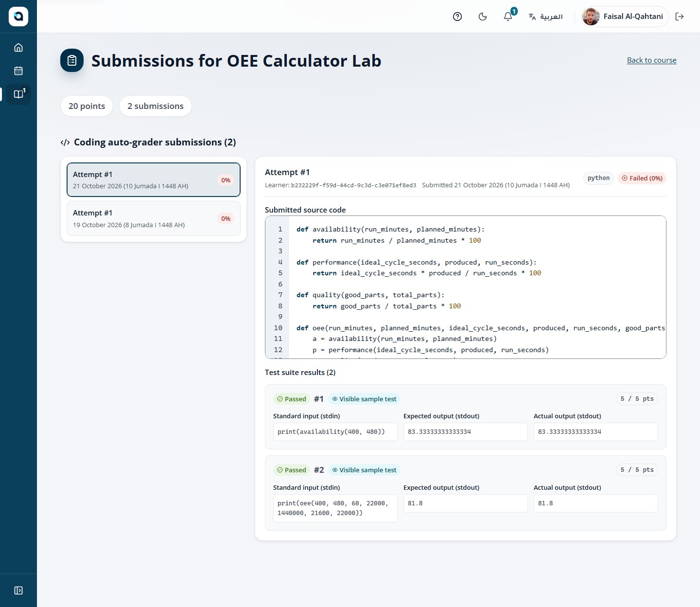
Task: Click the logout icon
Action: pos(680,17)
